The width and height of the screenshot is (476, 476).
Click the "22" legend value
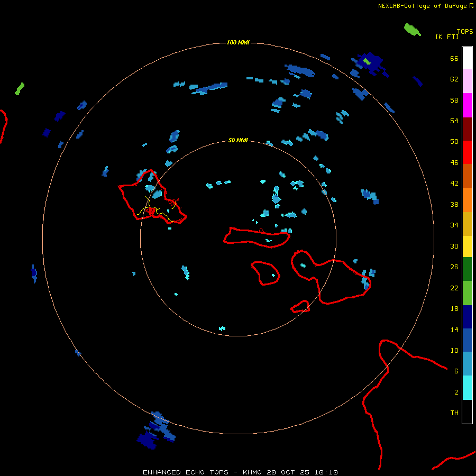[x=454, y=288]
